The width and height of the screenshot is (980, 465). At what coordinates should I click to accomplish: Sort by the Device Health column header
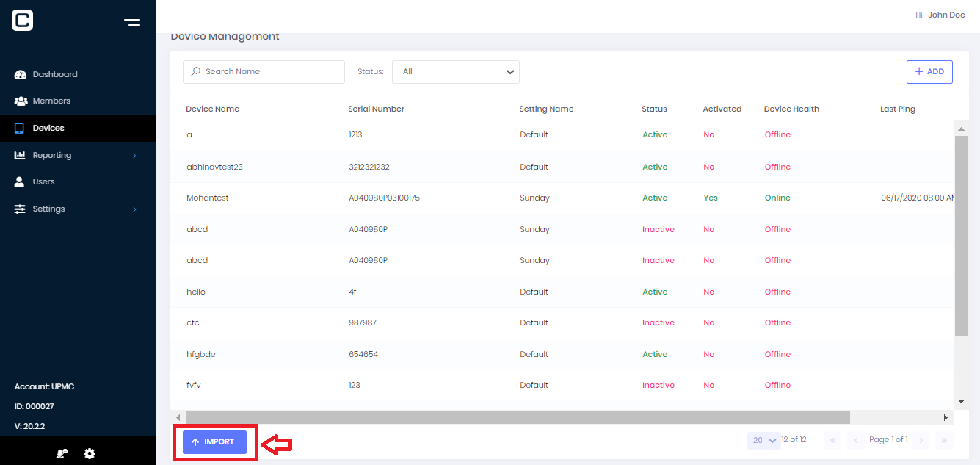coord(791,109)
